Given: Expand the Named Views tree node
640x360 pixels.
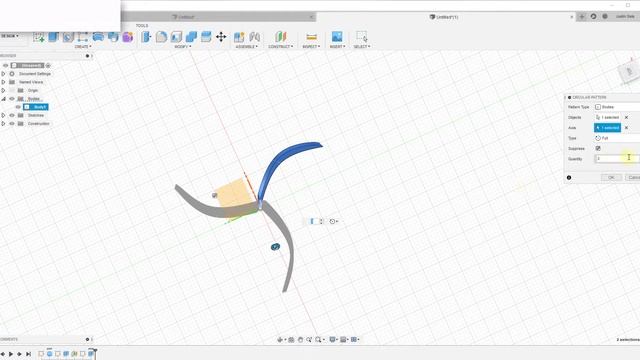Looking at the screenshot, I should 3,82.
